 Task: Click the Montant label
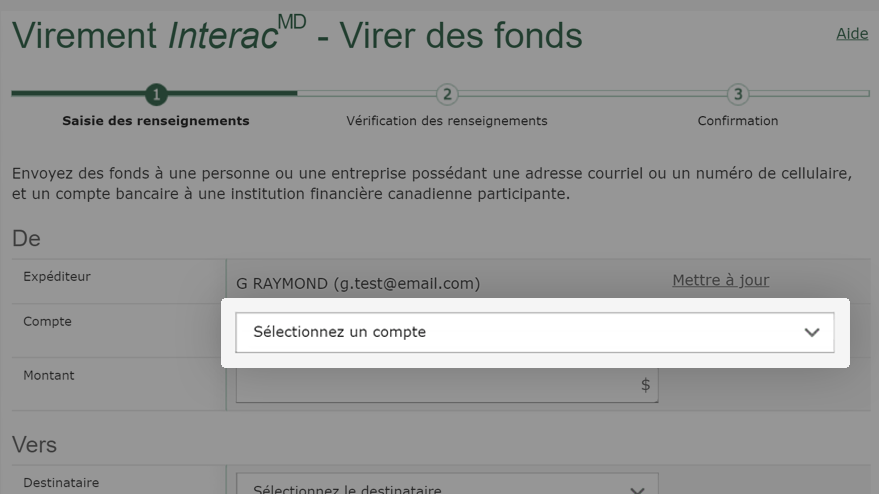48,375
